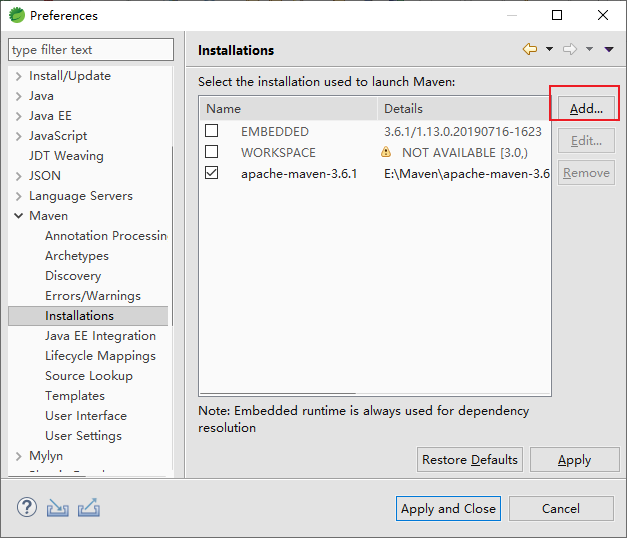Viewport: 627px width, 538px height.
Task: Select Java EE Integration under Maven
Action: click(x=100, y=336)
